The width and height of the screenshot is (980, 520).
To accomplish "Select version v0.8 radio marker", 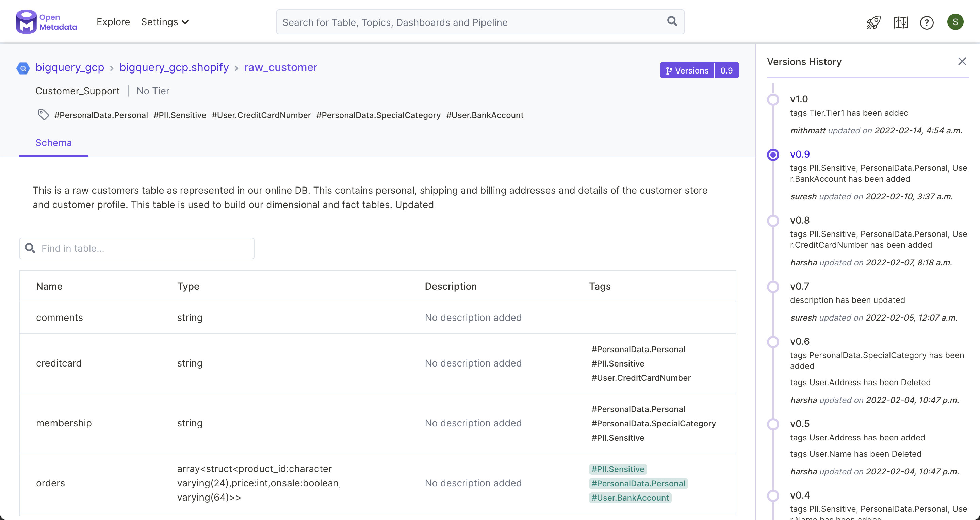I will click(x=773, y=221).
